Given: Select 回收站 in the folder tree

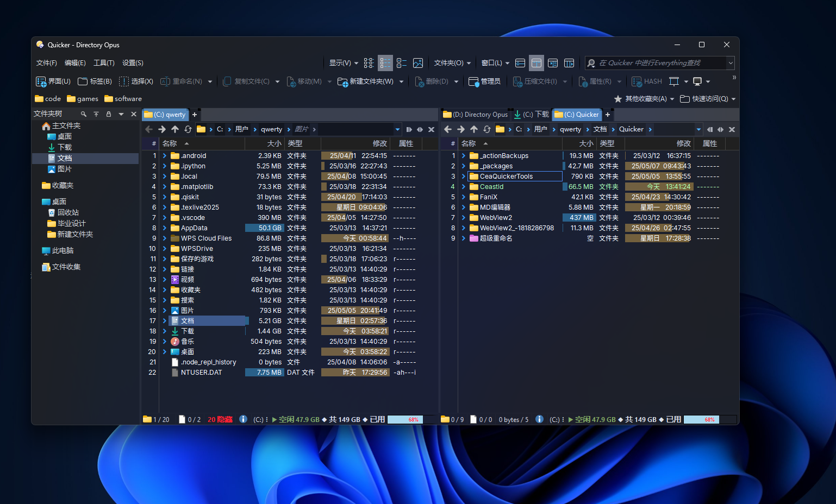Looking at the screenshot, I should pyautogui.click(x=63, y=212).
